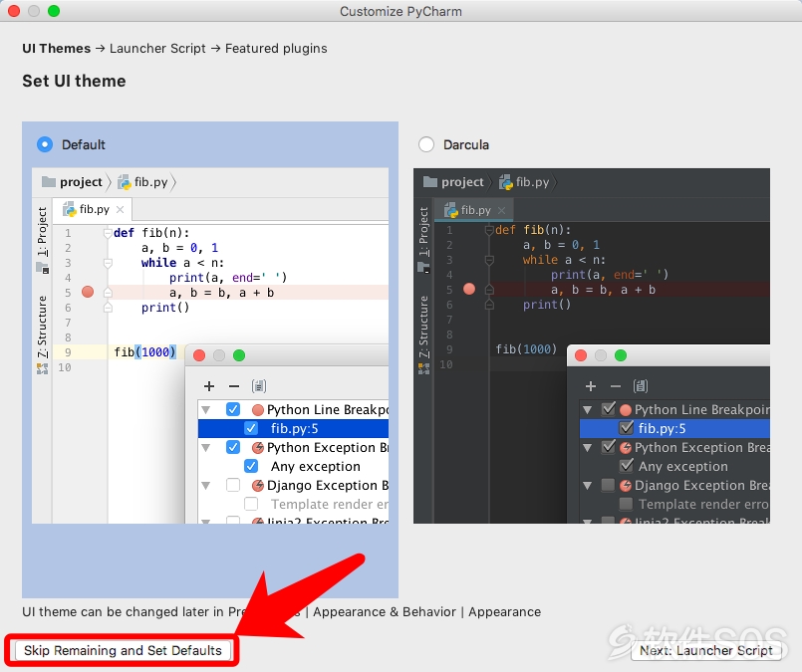802x672 pixels.
Task: Open fib.py editor tab in Darcula preview
Action: 473,210
